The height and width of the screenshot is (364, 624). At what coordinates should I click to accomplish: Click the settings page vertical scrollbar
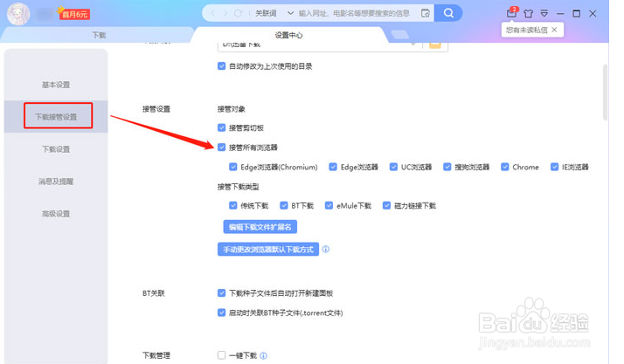(606, 93)
